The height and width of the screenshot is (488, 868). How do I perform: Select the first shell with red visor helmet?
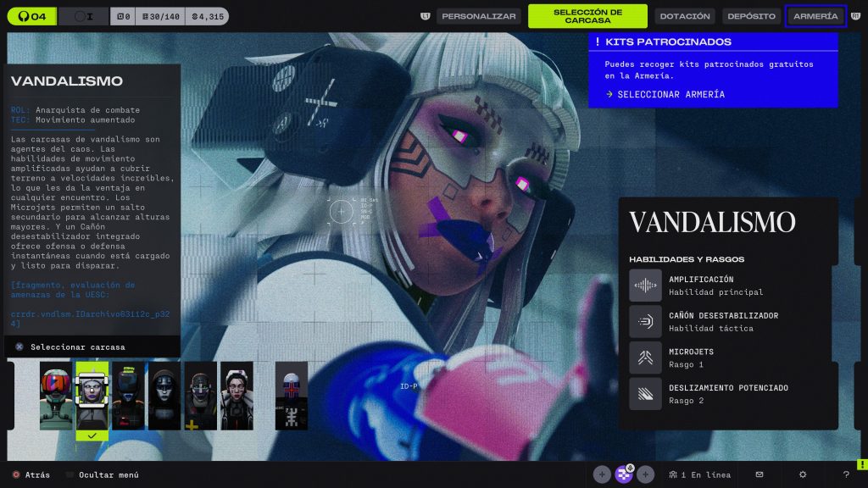click(x=56, y=396)
